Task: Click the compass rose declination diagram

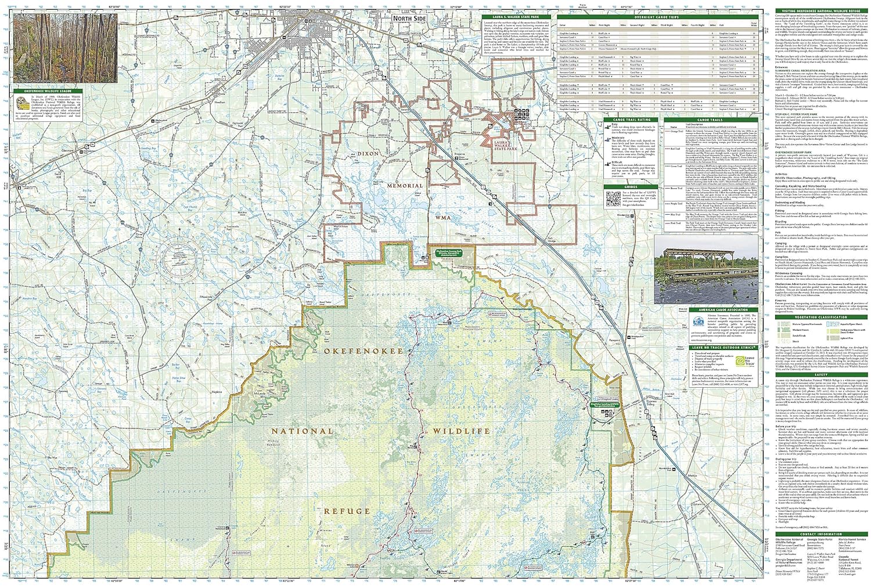Action: [175, 255]
